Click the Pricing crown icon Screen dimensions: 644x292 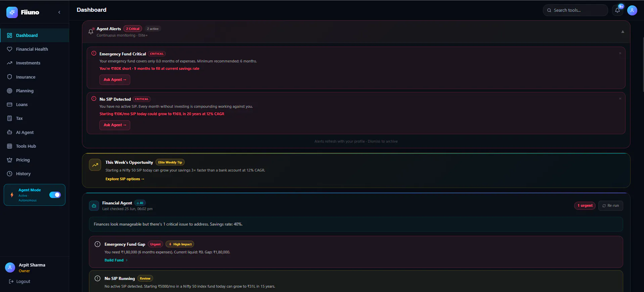9,160
